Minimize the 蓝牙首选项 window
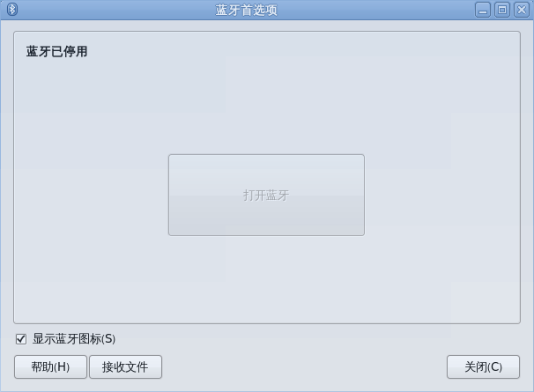The width and height of the screenshot is (534, 392). [483, 10]
